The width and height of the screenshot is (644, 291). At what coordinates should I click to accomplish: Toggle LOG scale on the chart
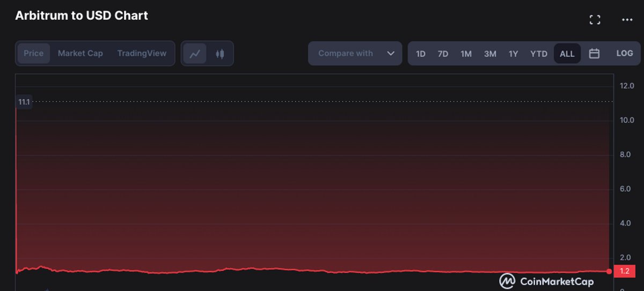pyautogui.click(x=625, y=53)
